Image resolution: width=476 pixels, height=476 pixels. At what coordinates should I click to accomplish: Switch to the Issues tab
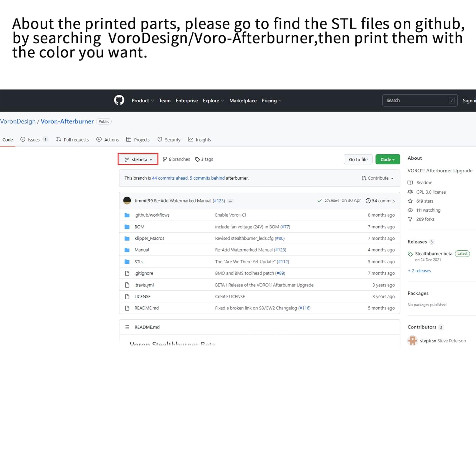[x=34, y=140]
